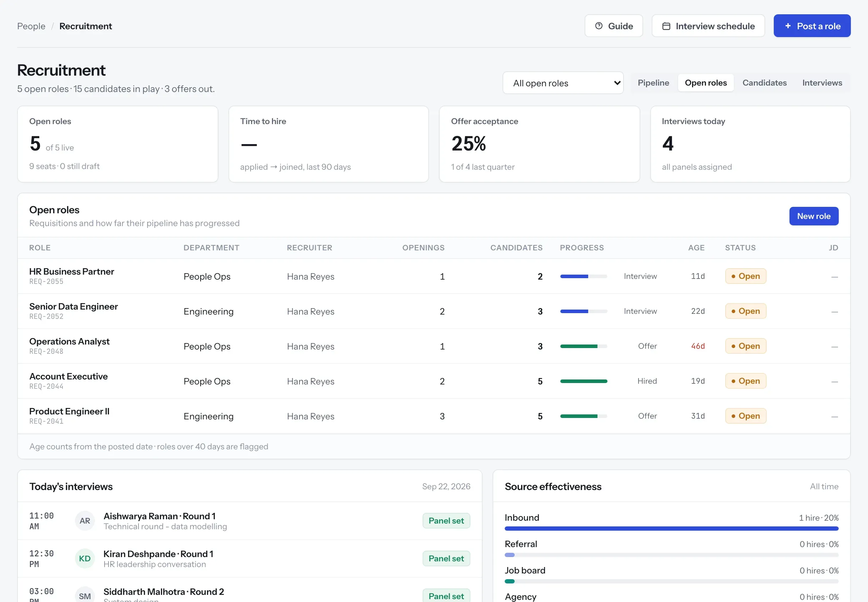Go to People breadcrumb link
Screen dimensions: 868x602
pos(31,26)
